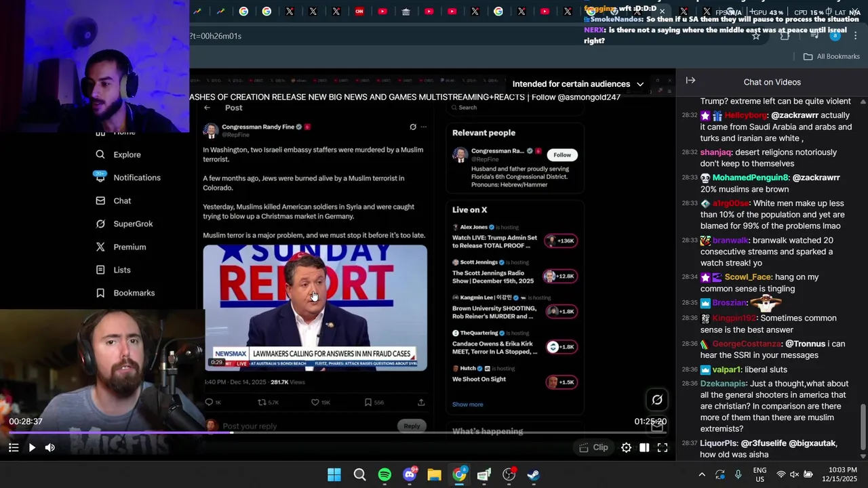Open Lists in the X sidebar

tap(113, 270)
